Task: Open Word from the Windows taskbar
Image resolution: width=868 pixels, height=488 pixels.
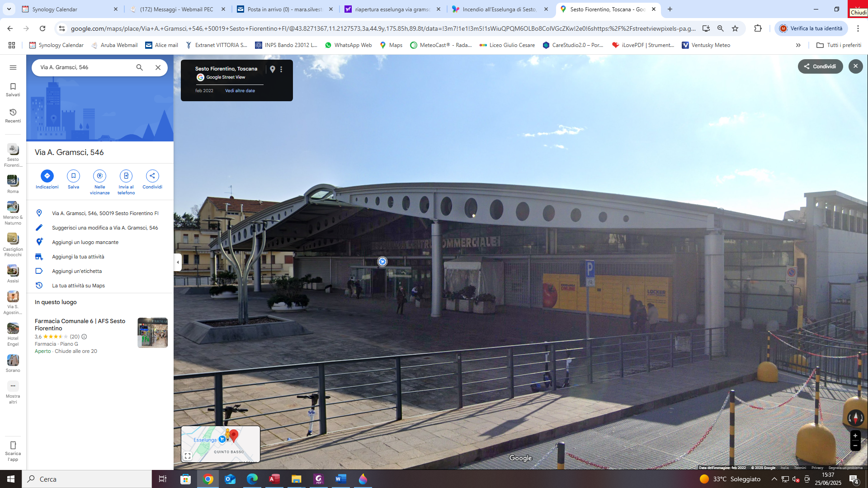Action: pyautogui.click(x=340, y=479)
